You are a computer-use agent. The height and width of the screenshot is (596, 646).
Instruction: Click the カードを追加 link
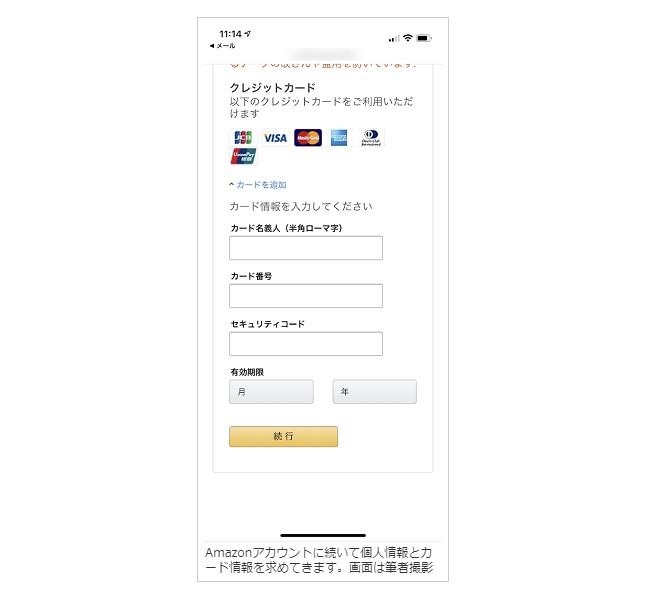coord(261,185)
